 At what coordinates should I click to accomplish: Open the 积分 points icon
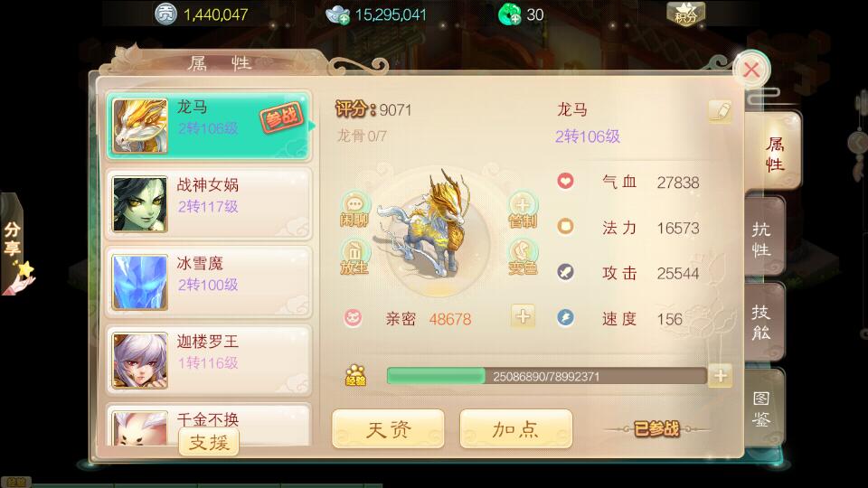point(685,14)
